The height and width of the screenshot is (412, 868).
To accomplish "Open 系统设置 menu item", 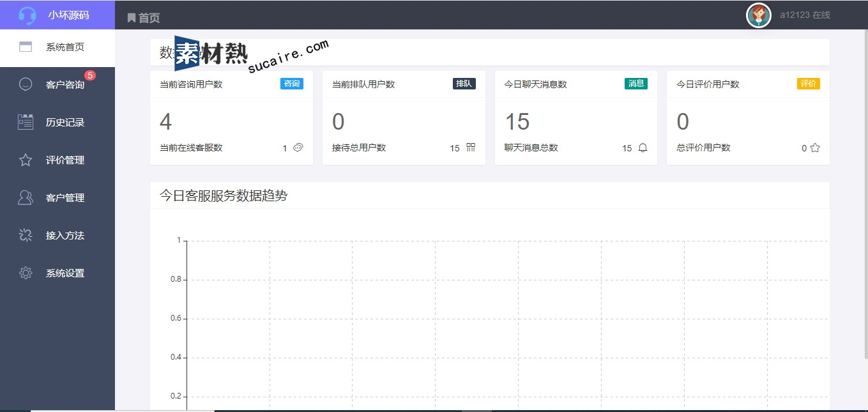I will (57, 273).
